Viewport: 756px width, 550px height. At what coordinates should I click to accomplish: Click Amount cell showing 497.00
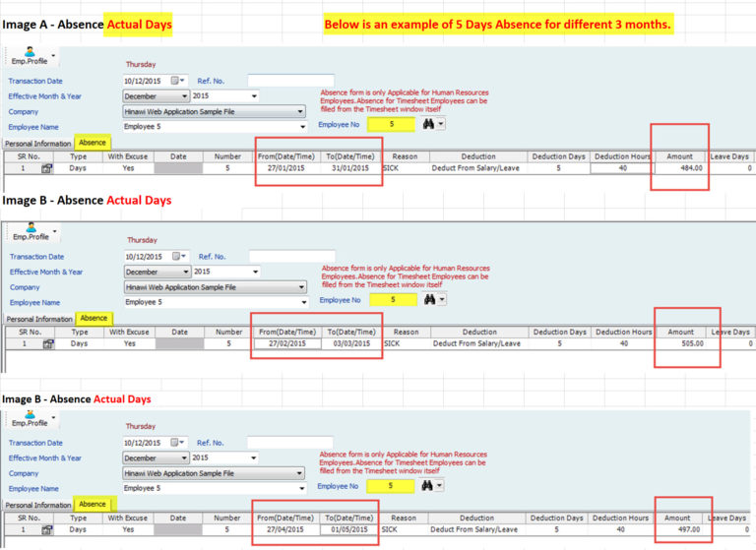click(x=680, y=529)
